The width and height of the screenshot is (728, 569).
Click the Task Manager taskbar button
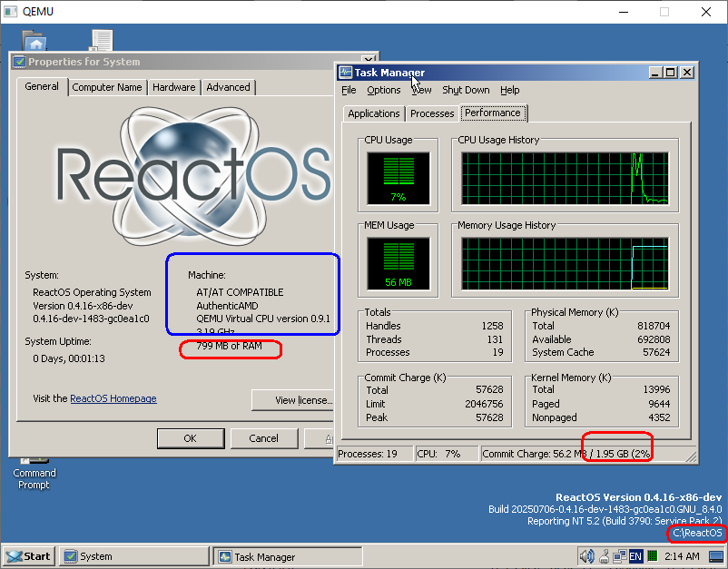point(288,556)
